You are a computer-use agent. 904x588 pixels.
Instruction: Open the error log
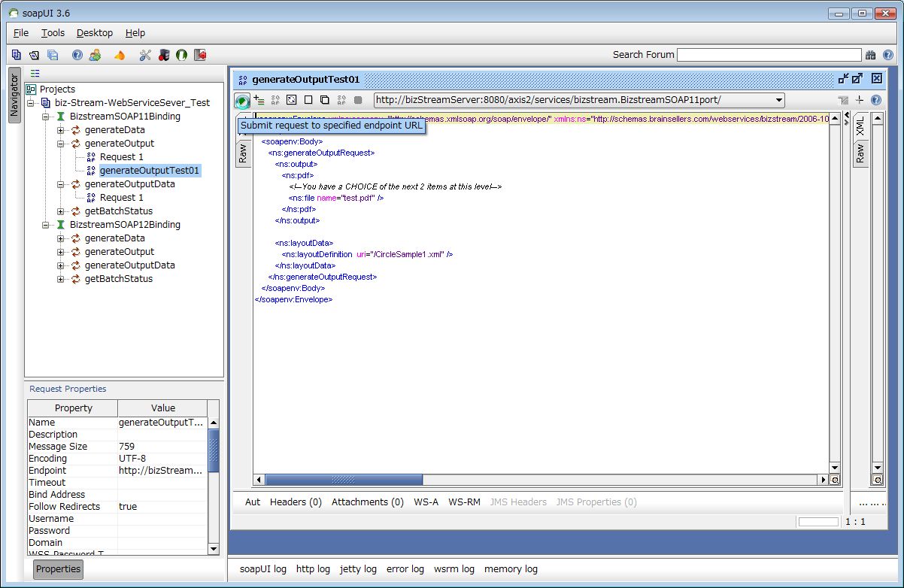click(405, 569)
